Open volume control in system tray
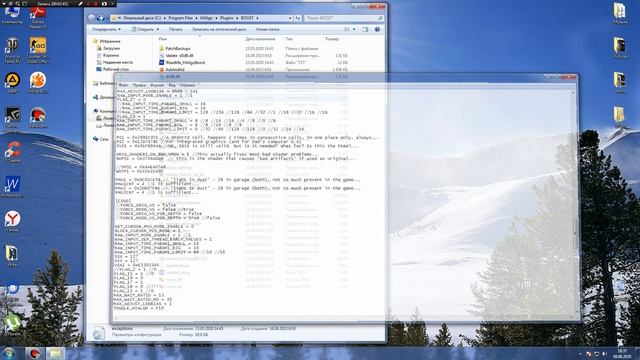640x360 pixels. 604,353
